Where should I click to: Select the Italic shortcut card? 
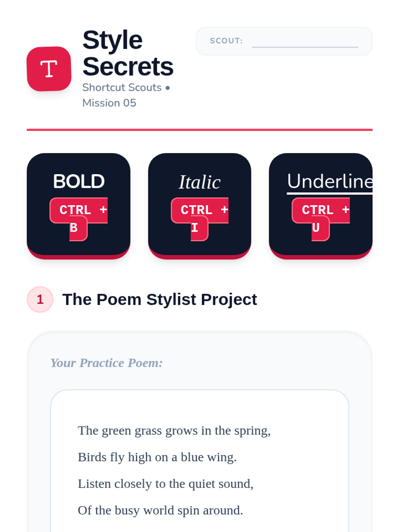click(199, 206)
